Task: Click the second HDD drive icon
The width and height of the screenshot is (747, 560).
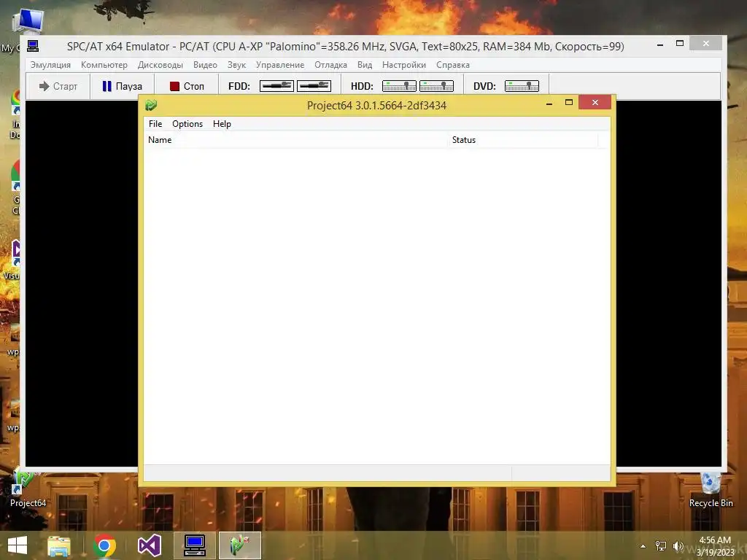Action: pyautogui.click(x=436, y=86)
